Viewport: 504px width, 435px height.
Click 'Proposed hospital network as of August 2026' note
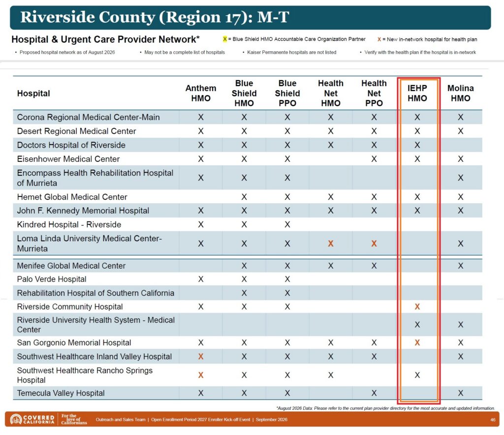pyautogui.click(x=67, y=52)
